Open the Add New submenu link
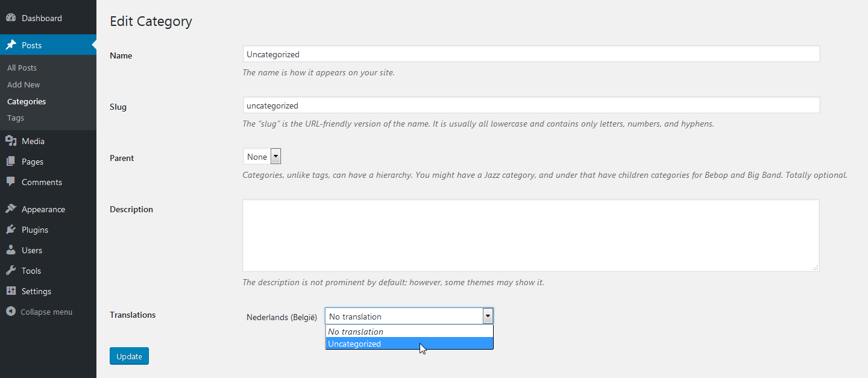 pos(24,85)
